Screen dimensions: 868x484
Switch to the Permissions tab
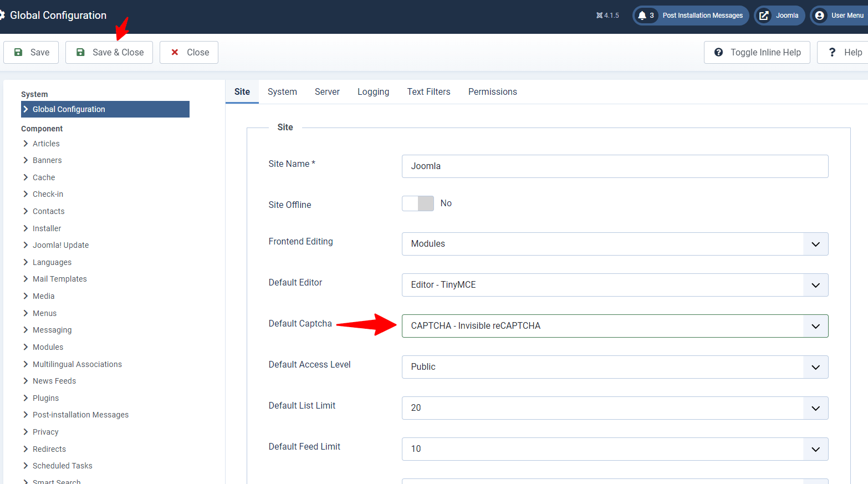click(x=492, y=91)
